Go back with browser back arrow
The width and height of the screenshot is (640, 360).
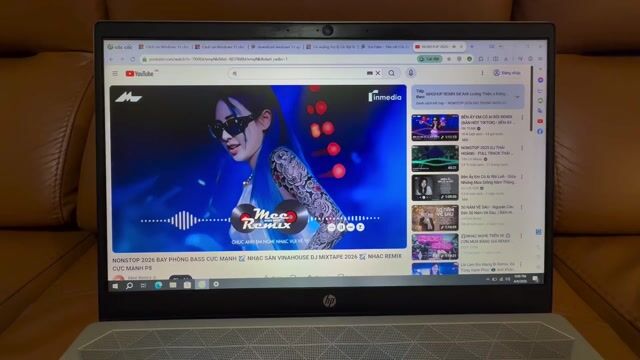(x=111, y=60)
